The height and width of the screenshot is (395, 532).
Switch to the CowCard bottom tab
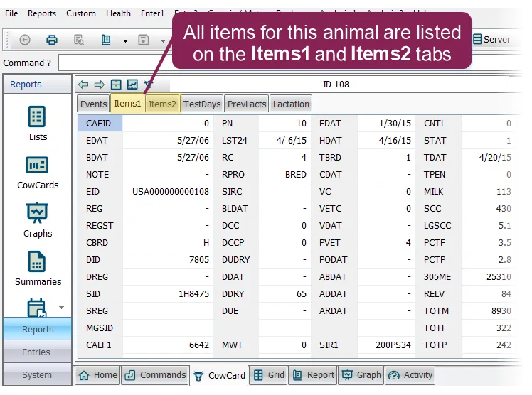click(x=219, y=375)
